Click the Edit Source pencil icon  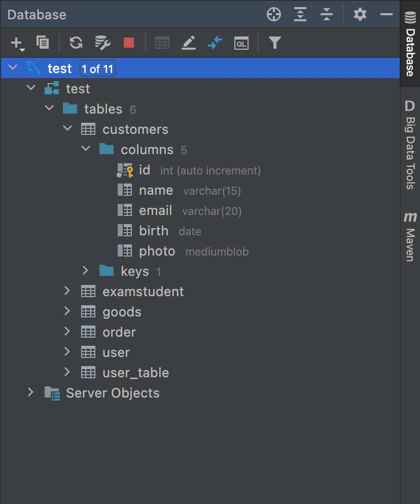[x=189, y=43]
